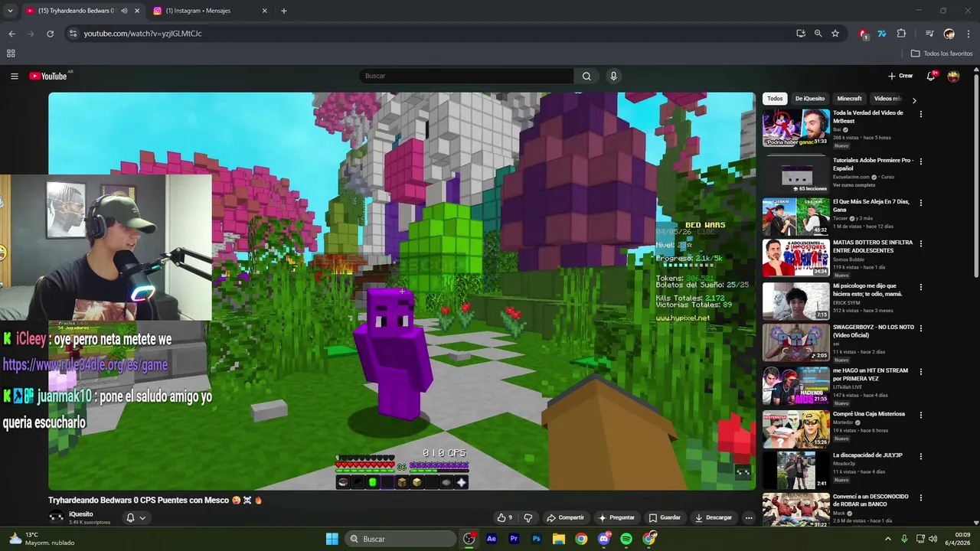Viewport: 980px width, 551px height.
Task: Click the Crear button
Action: pyautogui.click(x=900, y=76)
